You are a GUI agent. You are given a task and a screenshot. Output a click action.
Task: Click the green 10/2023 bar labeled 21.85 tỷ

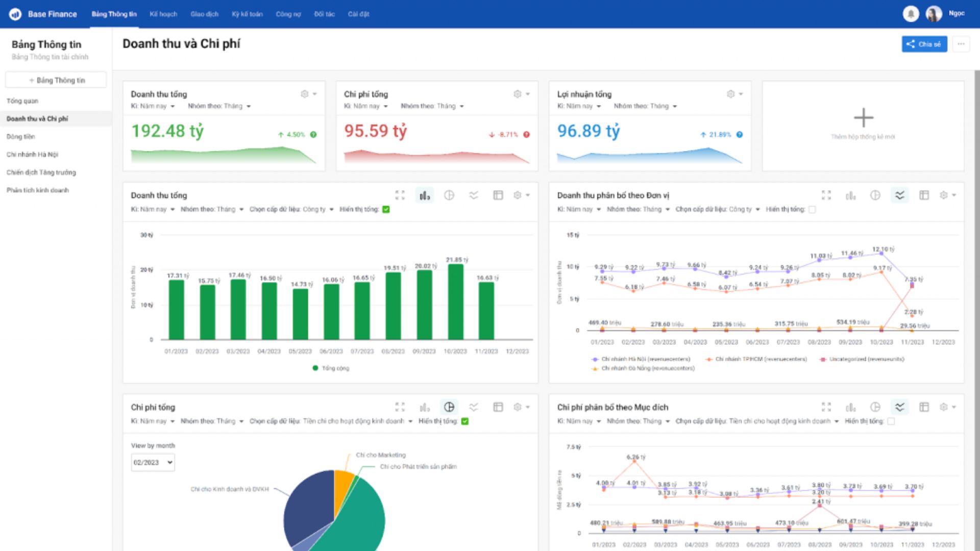455,302
